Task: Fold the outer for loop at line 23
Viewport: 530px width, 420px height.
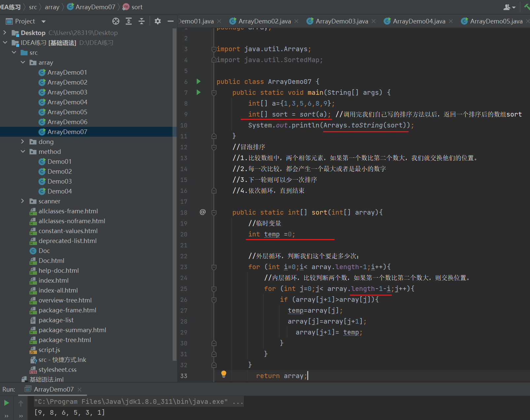Action: pyautogui.click(x=214, y=267)
